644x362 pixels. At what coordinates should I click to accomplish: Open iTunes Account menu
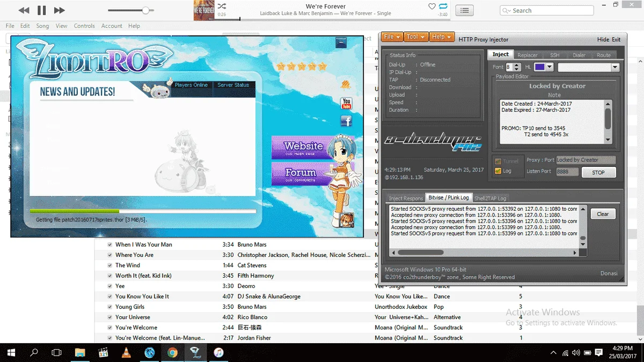tap(112, 26)
